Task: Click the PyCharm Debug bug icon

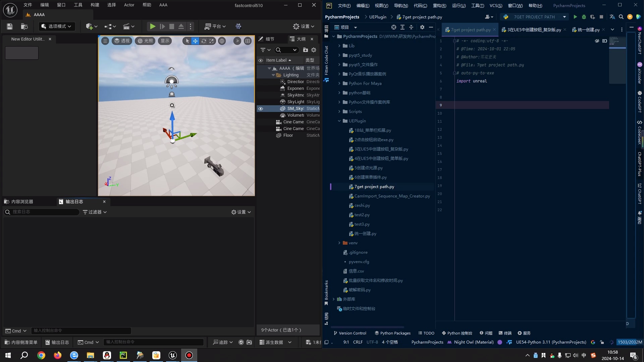Action: pyautogui.click(x=584, y=17)
